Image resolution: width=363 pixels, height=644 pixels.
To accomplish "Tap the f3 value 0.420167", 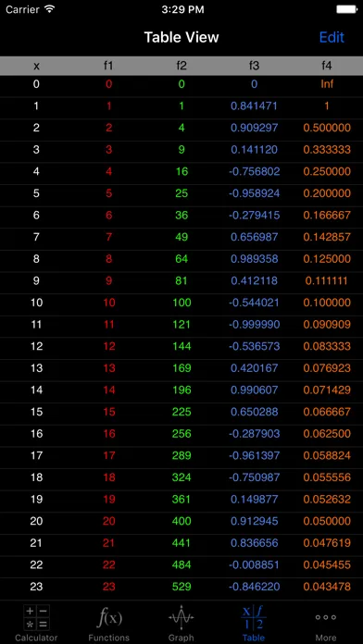I will point(254,368).
